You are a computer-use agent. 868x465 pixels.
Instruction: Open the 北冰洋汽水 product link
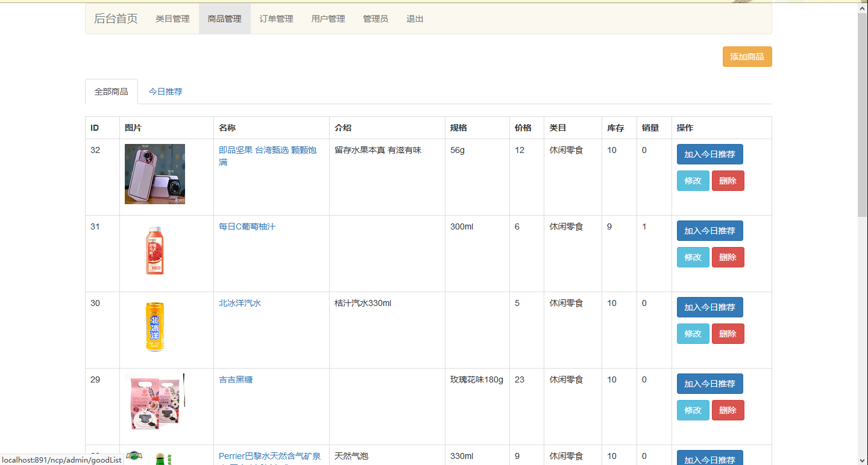[x=240, y=303]
